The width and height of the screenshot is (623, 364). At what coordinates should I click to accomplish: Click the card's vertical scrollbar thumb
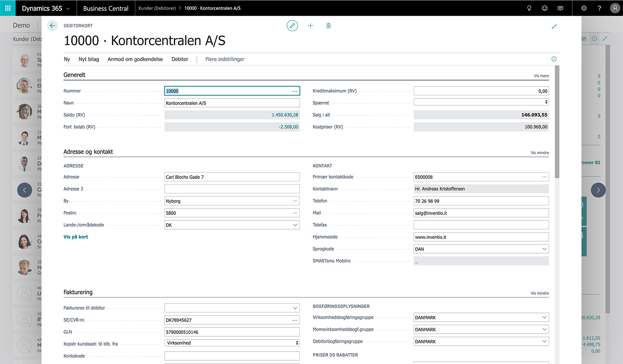557,122
